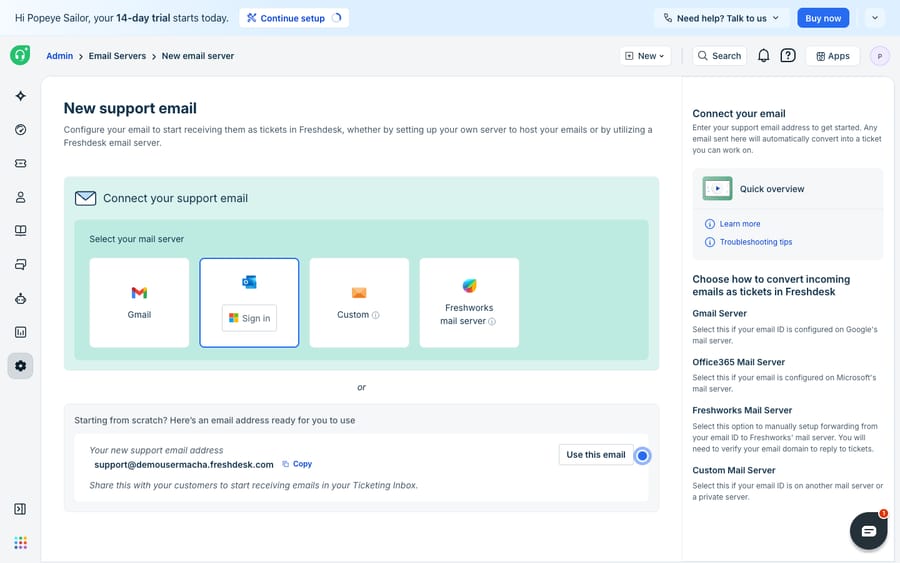Open the knowledge base book icon
Screen dimensions: 900x563
21,231
